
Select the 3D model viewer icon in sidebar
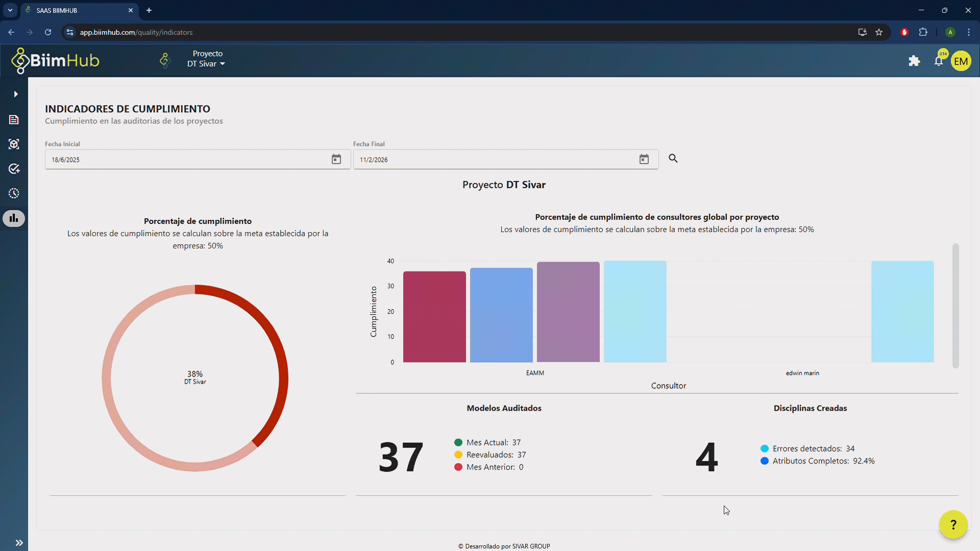[14, 144]
